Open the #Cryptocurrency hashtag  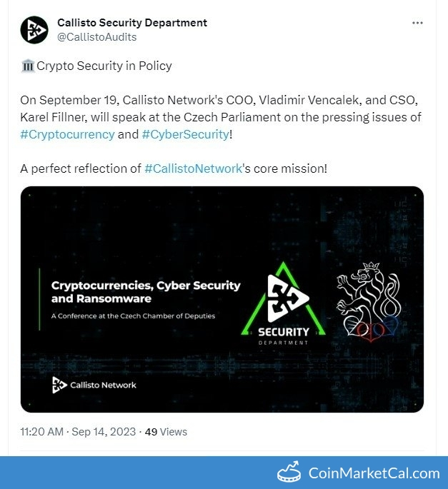pyautogui.click(x=67, y=134)
